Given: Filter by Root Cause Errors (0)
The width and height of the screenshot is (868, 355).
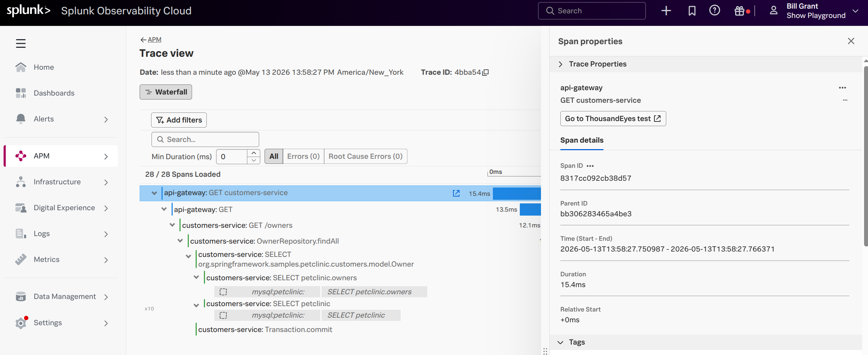Looking at the screenshot, I should [365, 156].
